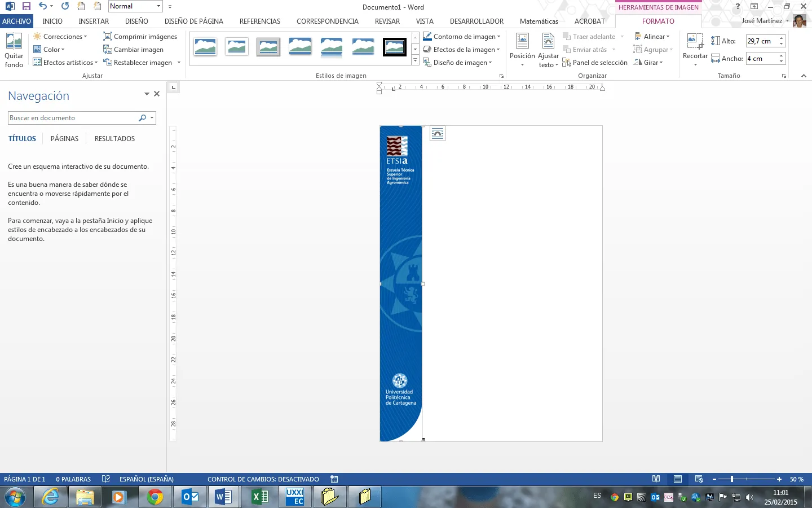Expand the picture styles gallery
The image size is (812, 508).
(x=415, y=60)
